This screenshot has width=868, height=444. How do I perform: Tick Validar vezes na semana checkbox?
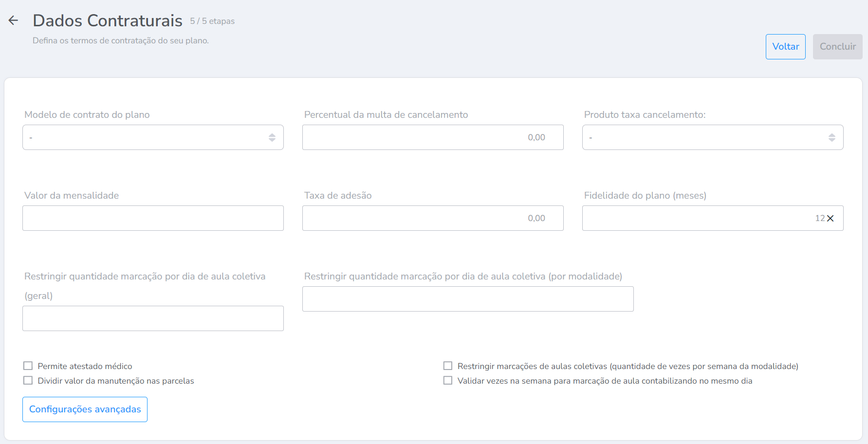(x=448, y=381)
